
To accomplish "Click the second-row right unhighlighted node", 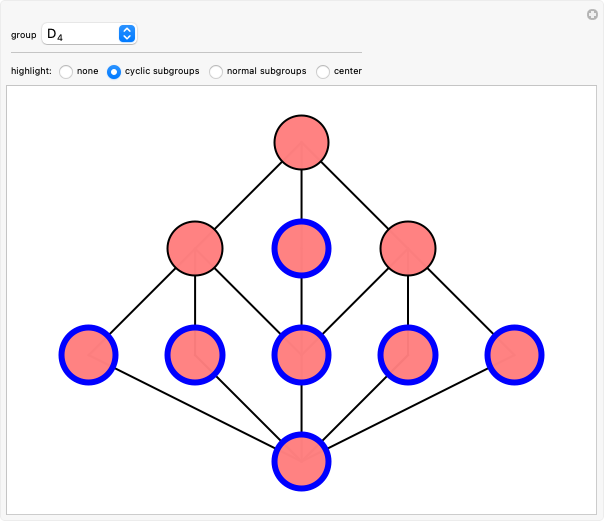I will [x=408, y=248].
